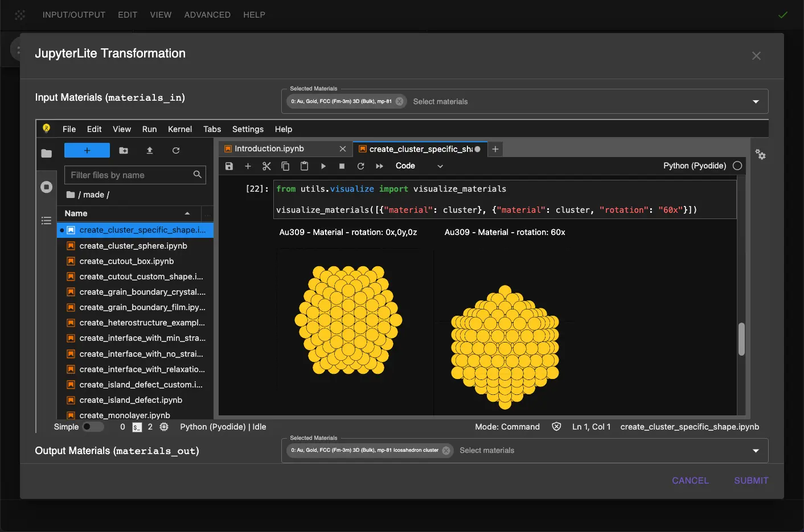
Task: Click the Upload Files icon
Action: coord(149,150)
